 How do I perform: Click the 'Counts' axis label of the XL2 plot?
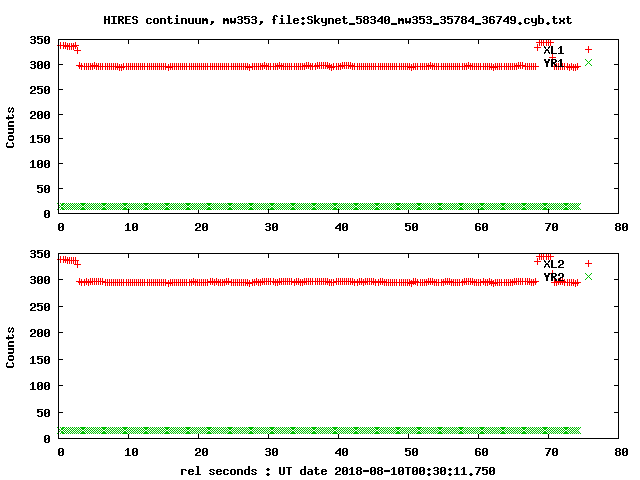coord(10,347)
